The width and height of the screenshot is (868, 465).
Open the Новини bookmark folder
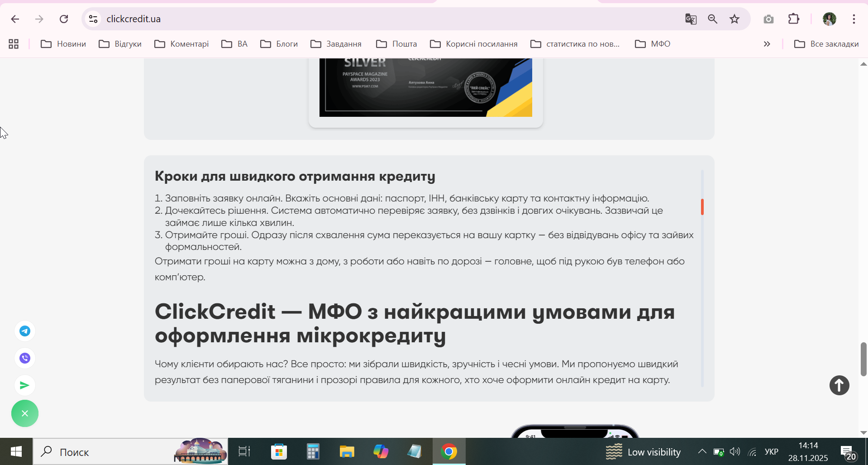click(x=63, y=44)
